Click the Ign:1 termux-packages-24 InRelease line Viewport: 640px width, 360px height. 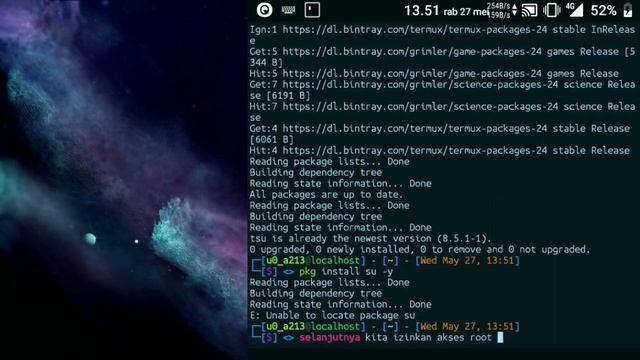click(442, 29)
